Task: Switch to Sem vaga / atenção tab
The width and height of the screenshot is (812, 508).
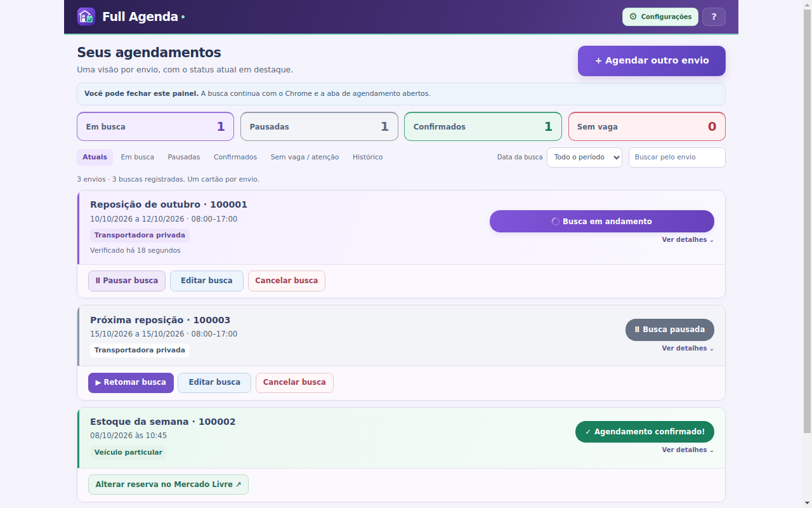Action: pos(304,157)
